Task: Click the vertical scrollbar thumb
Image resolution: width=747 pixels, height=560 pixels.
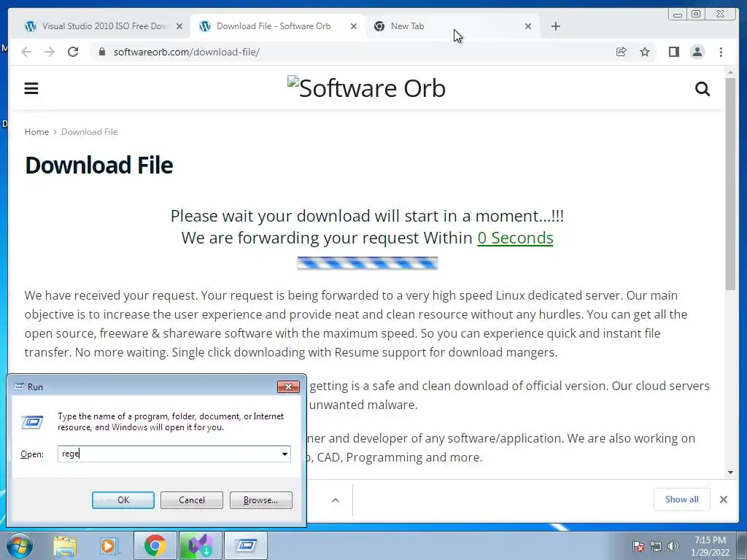Action: tap(730, 184)
